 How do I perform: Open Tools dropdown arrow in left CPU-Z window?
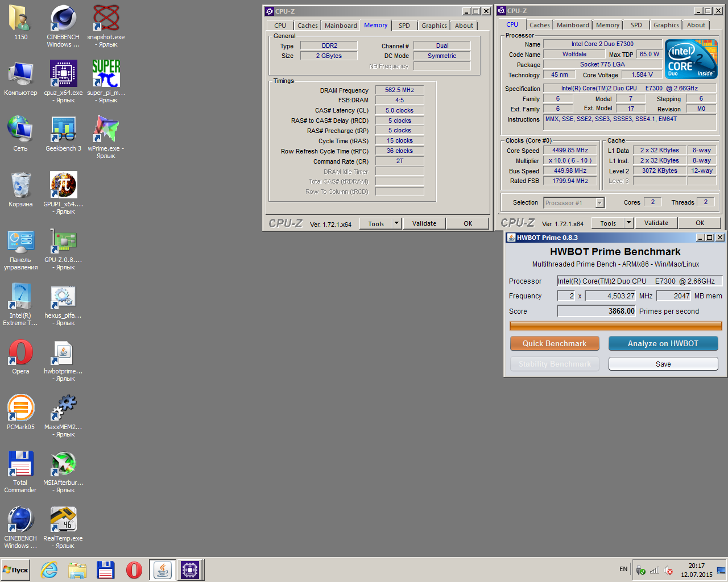click(x=396, y=223)
